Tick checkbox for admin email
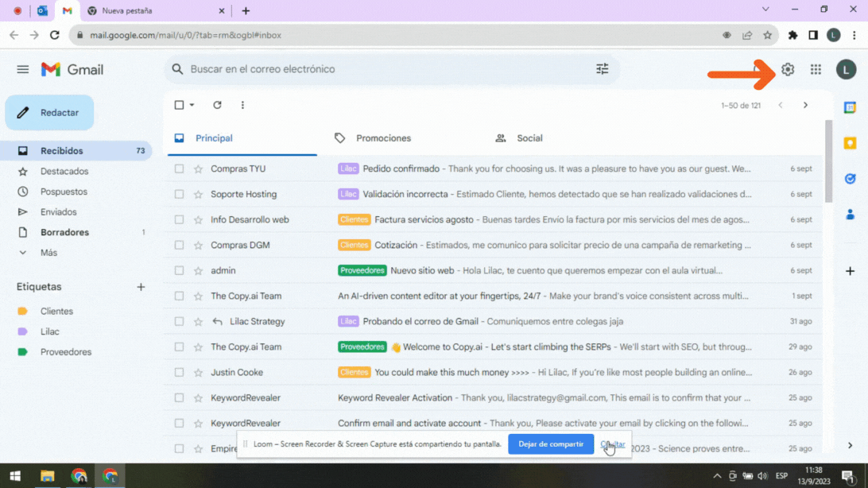 (179, 270)
